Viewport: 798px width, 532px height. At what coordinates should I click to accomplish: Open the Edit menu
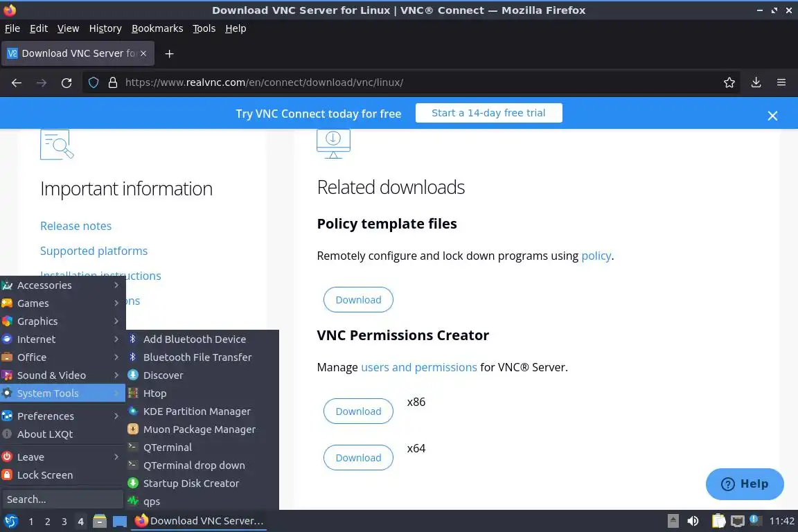[39, 28]
